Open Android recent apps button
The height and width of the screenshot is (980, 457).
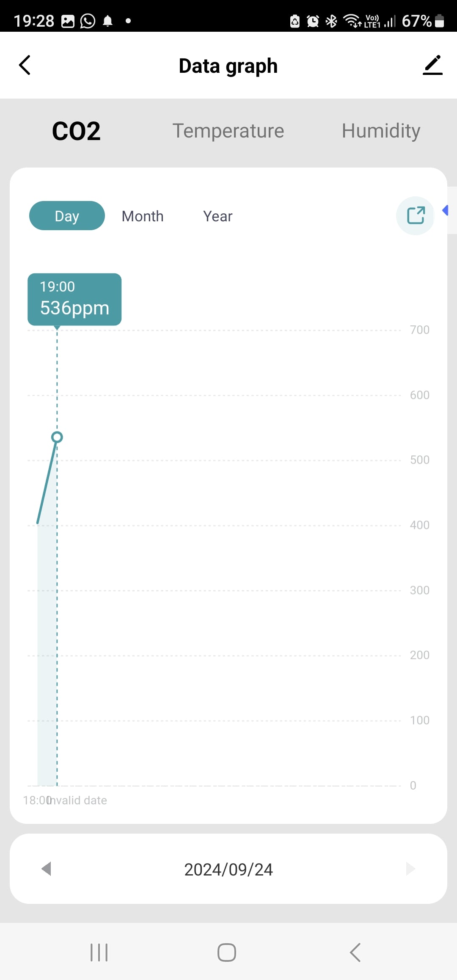99,952
